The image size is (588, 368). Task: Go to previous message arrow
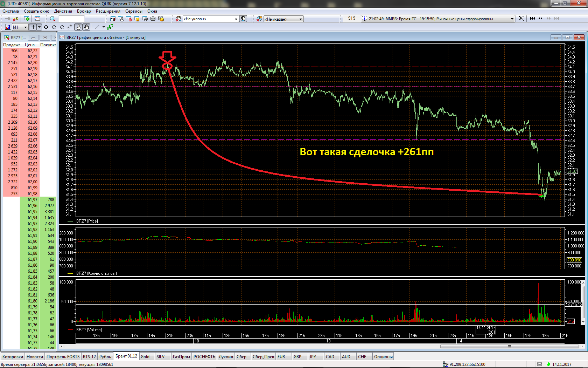click(x=540, y=18)
